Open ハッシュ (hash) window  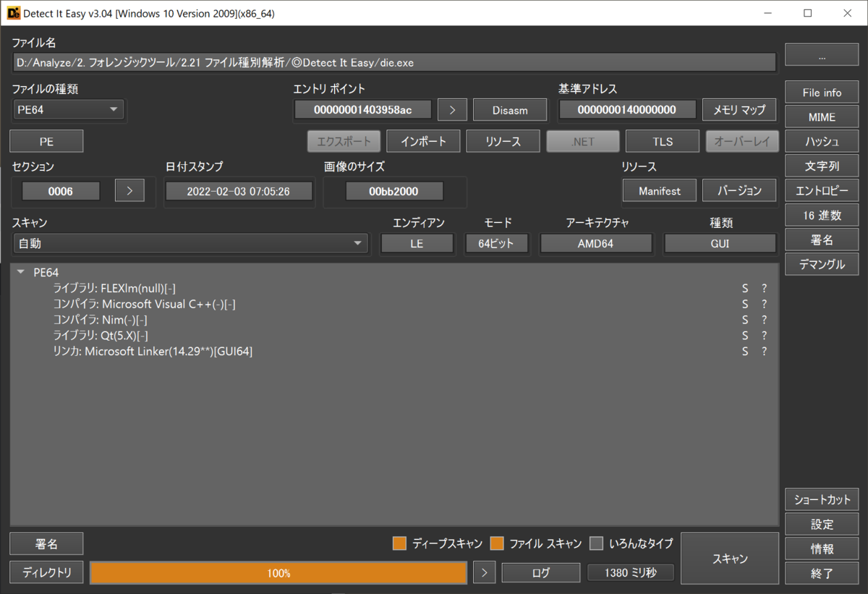[x=822, y=142]
